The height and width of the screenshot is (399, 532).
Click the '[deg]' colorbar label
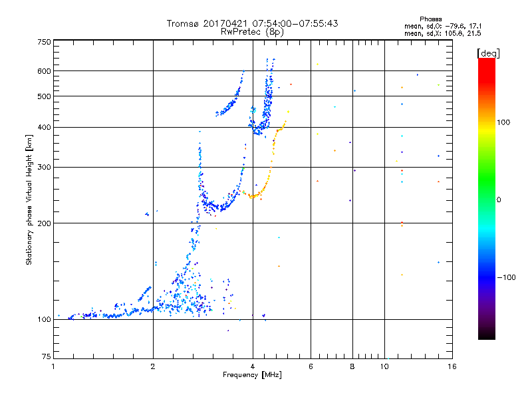(488, 53)
